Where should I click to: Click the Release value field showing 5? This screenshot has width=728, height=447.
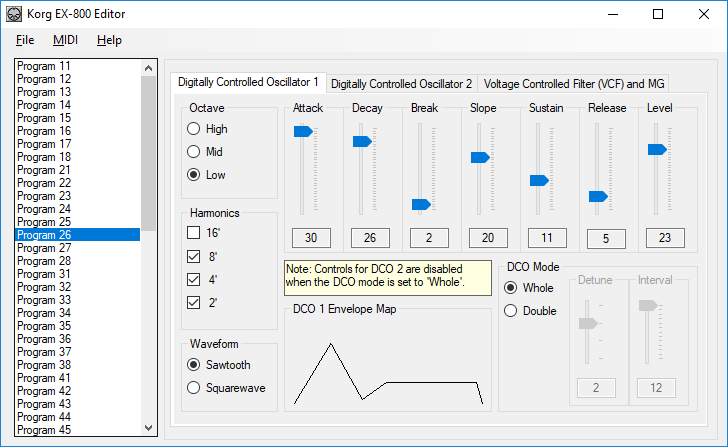pyautogui.click(x=606, y=239)
